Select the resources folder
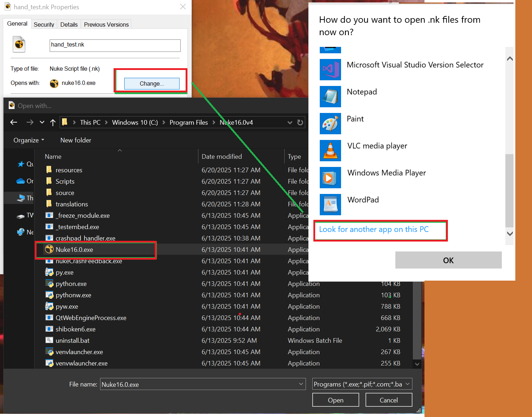This screenshot has height=417, width=532. pos(69,170)
